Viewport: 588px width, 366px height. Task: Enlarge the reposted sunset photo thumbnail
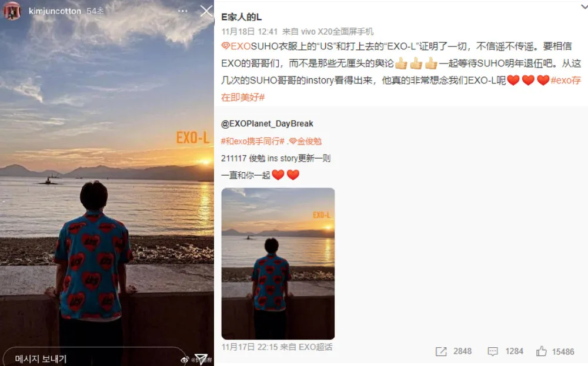point(278,264)
